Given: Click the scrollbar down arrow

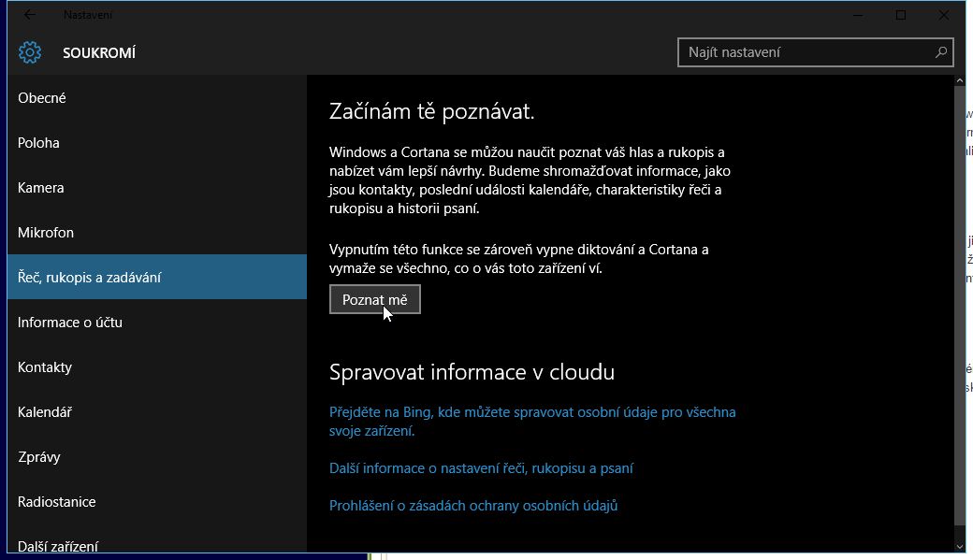Looking at the screenshot, I should tap(959, 544).
